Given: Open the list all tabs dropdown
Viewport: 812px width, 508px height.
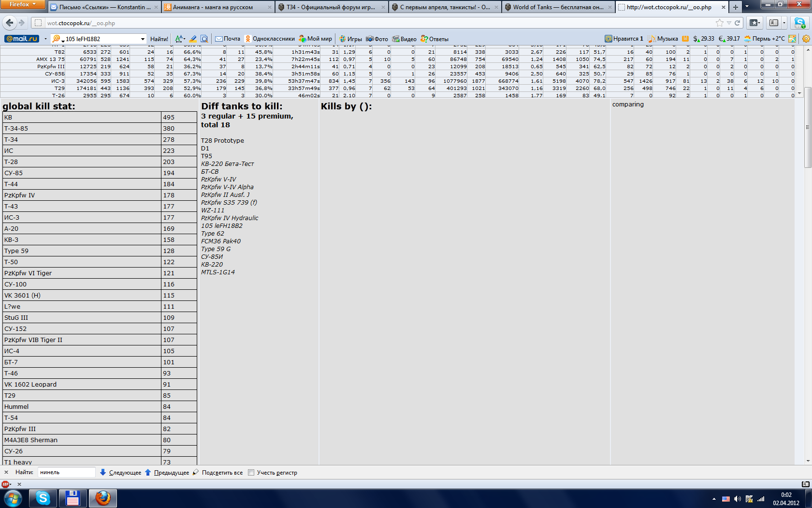Looking at the screenshot, I should tap(747, 7).
